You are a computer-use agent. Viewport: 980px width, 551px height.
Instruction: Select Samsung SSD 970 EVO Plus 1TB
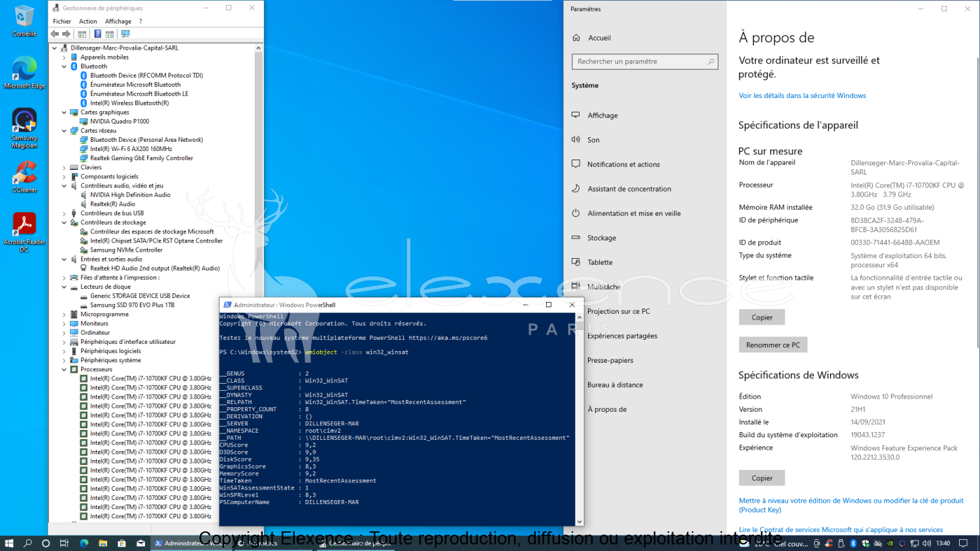pyautogui.click(x=132, y=305)
